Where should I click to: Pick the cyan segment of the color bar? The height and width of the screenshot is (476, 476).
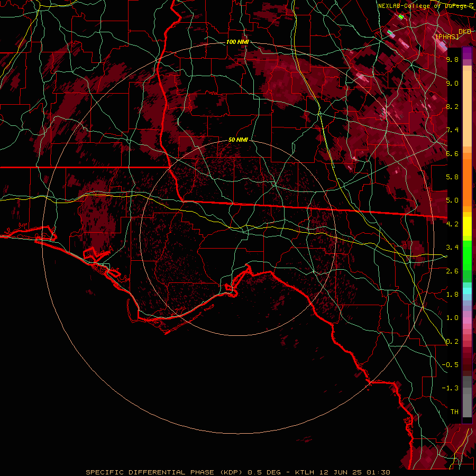point(467,291)
